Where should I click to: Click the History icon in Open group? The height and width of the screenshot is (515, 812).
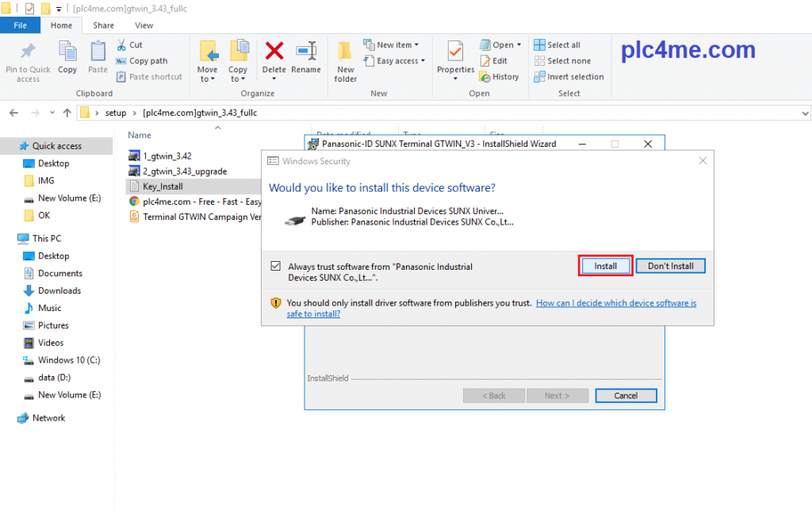click(x=485, y=77)
